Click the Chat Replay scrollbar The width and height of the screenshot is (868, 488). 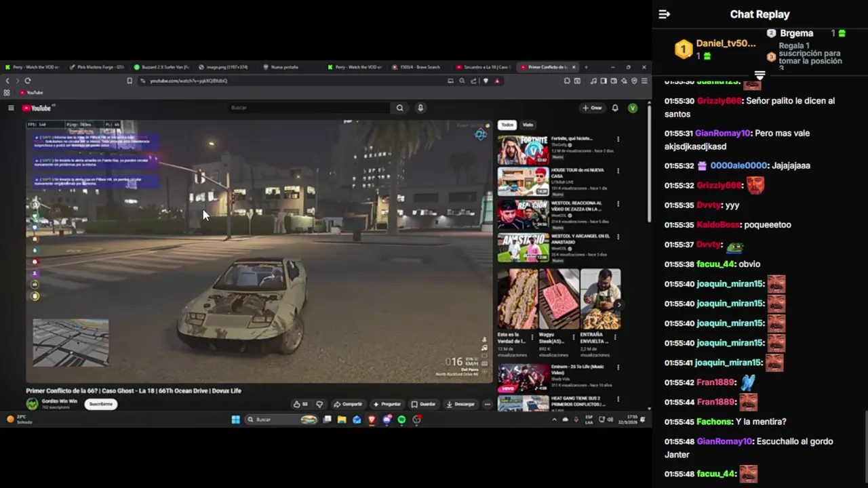click(x=865, y=447)
